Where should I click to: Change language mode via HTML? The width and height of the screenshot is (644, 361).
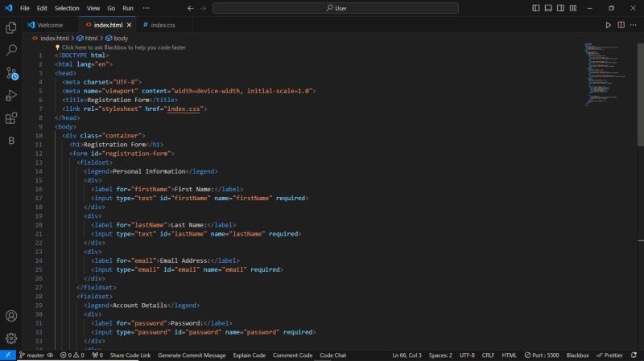coord(510,355)
